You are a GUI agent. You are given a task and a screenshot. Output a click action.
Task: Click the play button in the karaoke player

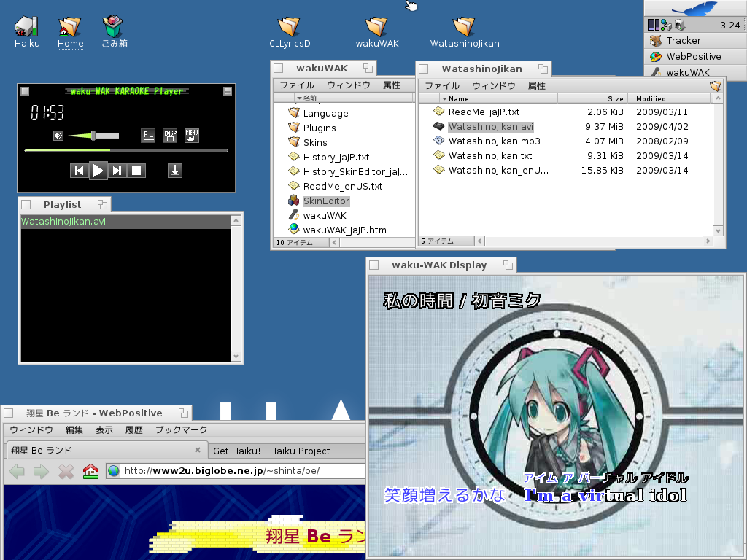pyautogui.click(x=98, y=171)
